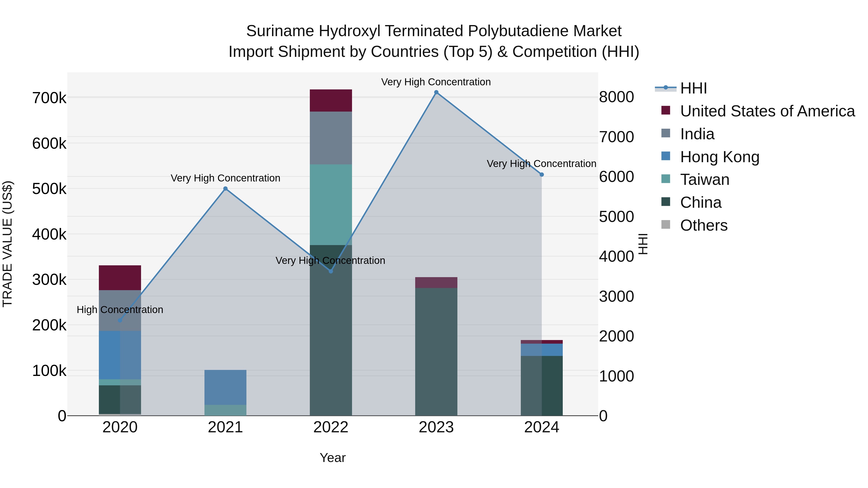Click the 'TRADE VALUE (US$)' axis title
Viewport: 868px width, 488px height.
point(7,244)
